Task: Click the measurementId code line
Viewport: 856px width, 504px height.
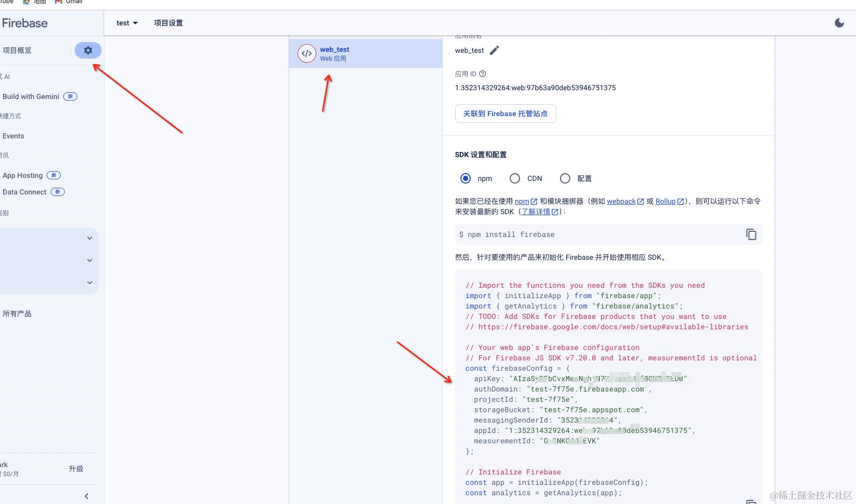Action: [x=537, y=441]
